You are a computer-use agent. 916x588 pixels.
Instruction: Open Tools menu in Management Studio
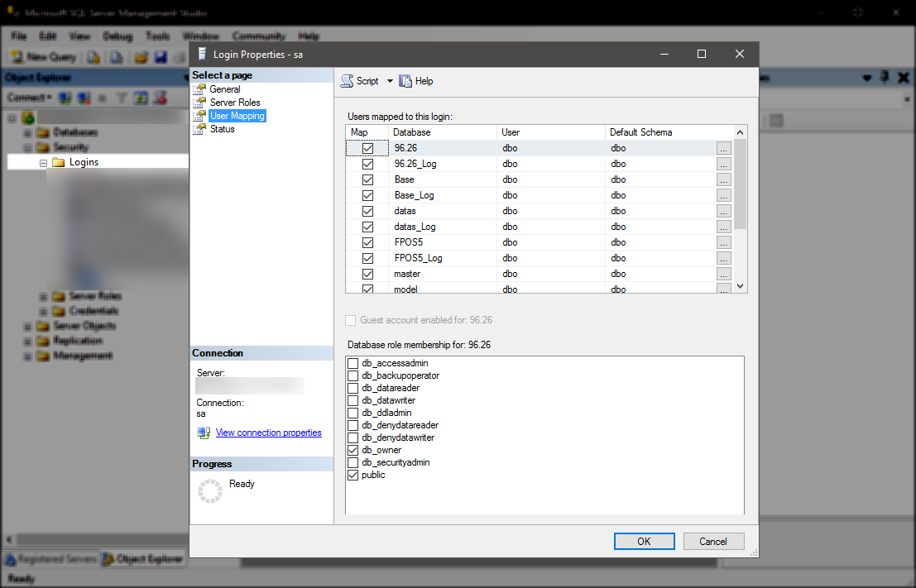pos(157,36)
